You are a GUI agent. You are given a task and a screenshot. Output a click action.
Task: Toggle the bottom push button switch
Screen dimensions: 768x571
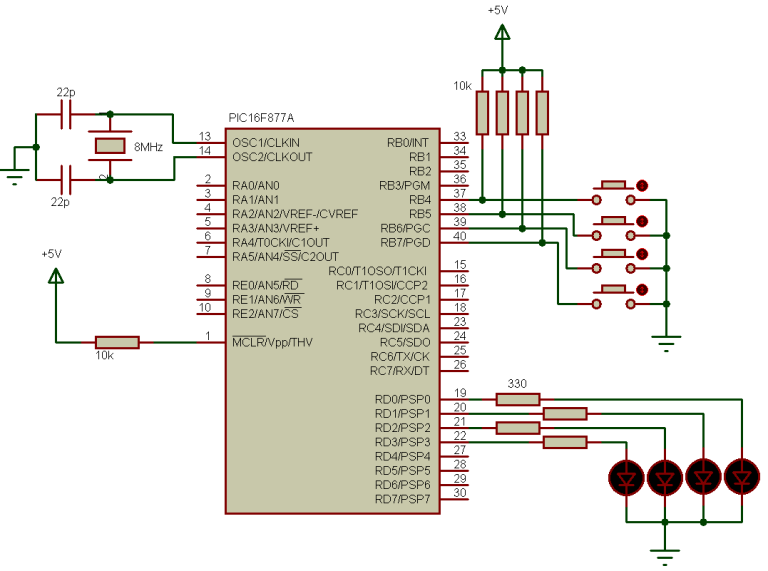pyautogui.click(x=615, y=297)
